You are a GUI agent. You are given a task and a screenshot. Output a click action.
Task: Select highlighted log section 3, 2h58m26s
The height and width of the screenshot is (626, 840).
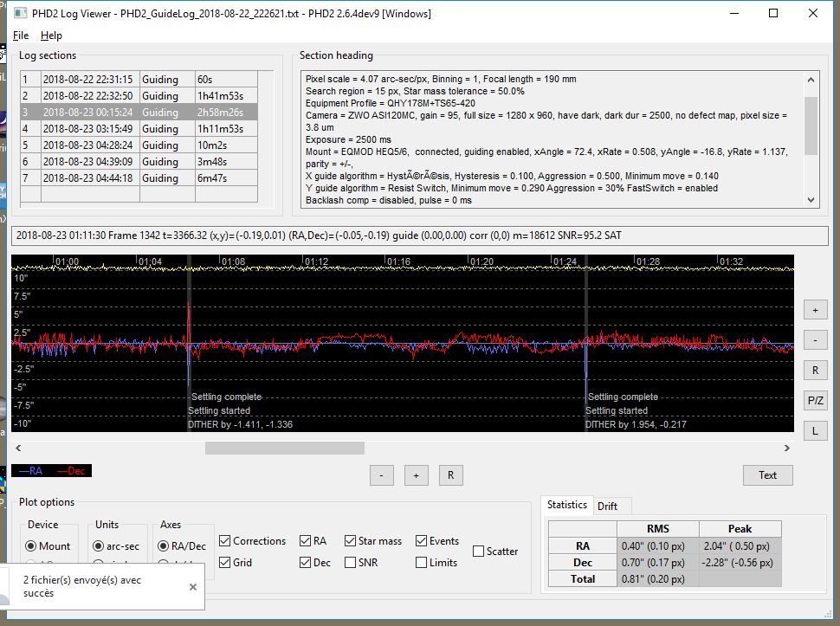139,113
